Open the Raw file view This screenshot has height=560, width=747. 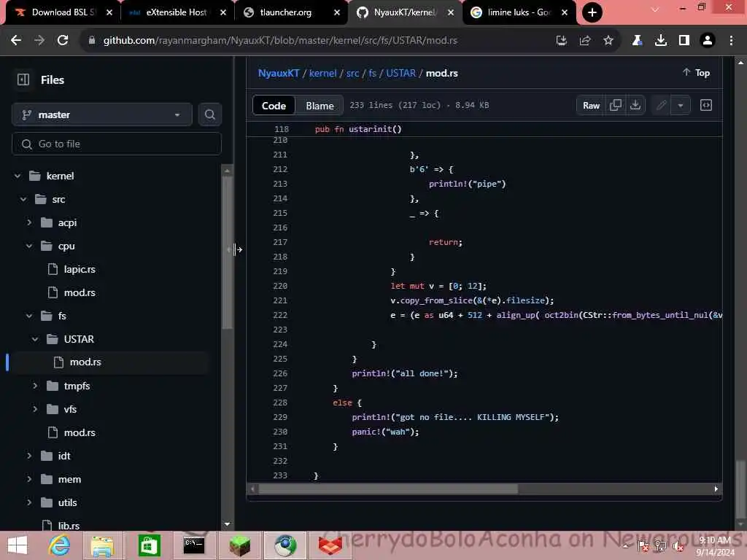click(591, 105)
